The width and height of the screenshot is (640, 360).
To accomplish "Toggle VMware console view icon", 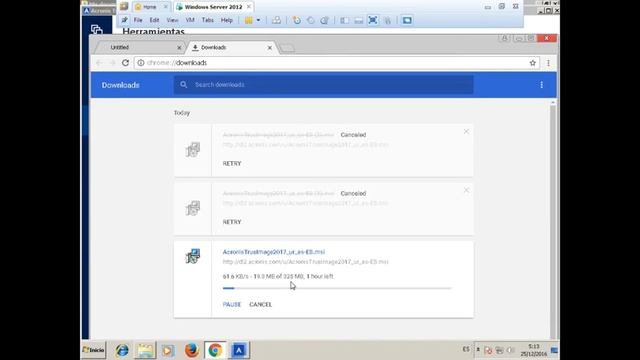I will tap(407, 20).
